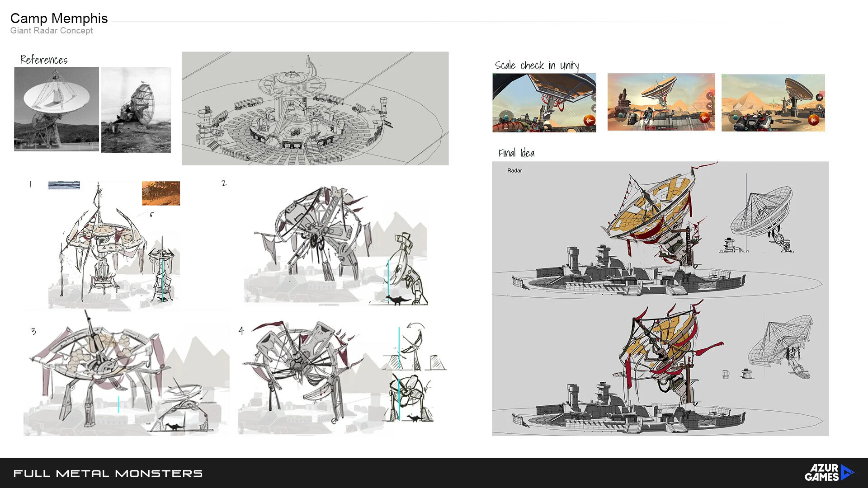Click the orange desert color reference swatch
Viewport: 868px width, 488px height.
click(161, 193)
